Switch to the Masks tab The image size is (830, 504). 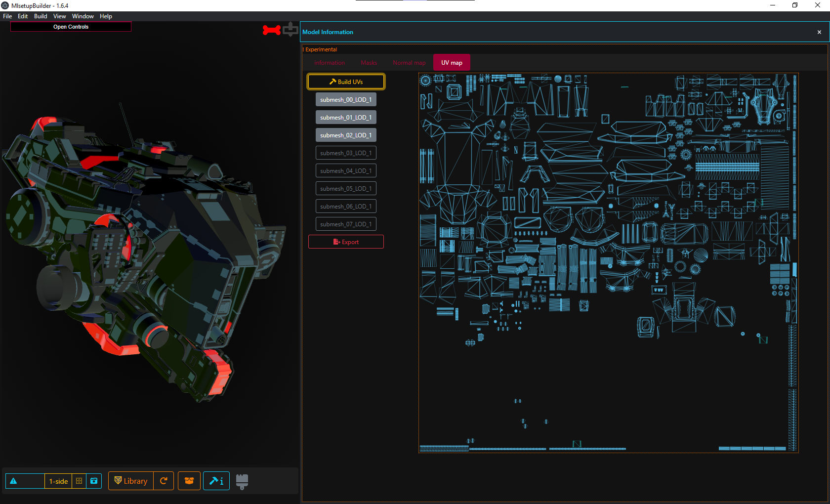pyautogui.click(x=369, y=62)
